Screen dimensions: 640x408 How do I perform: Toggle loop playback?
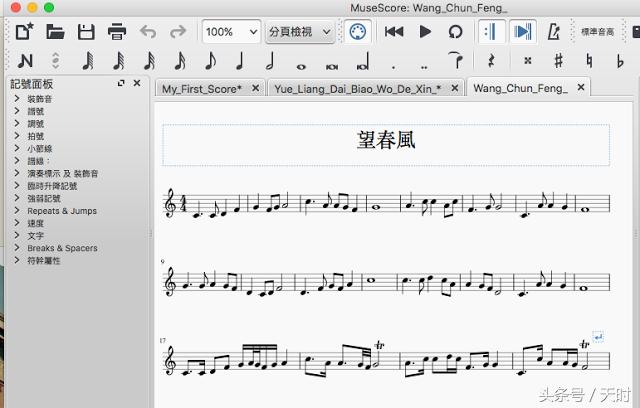pos(455,31)
